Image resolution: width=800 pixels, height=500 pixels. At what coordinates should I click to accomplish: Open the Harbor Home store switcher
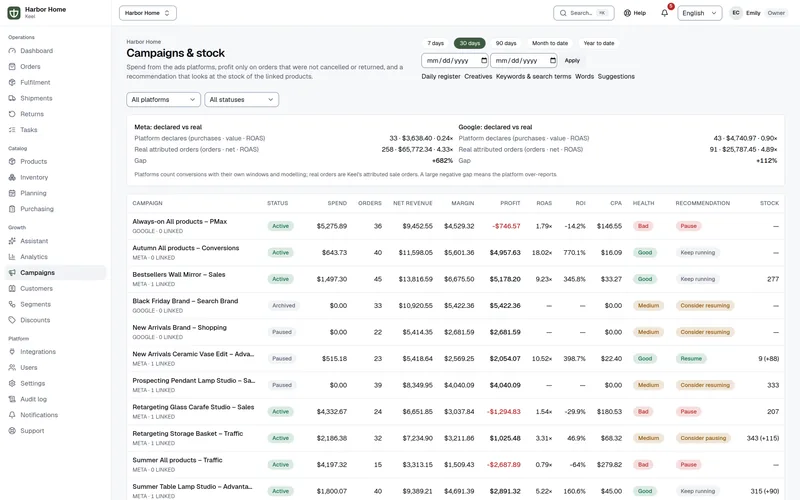click(147, 13)
